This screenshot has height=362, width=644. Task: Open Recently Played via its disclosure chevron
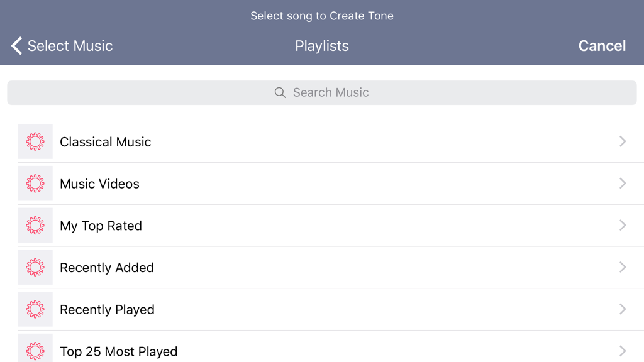click(x=623, y=309)
